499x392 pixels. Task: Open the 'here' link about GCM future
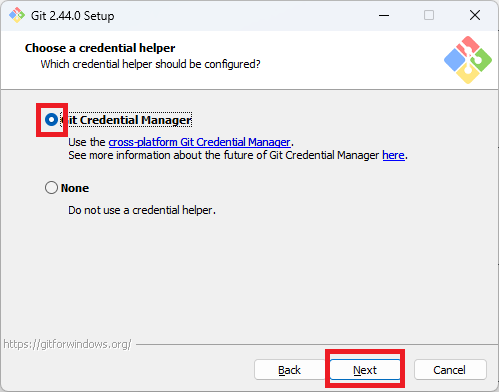coord(393,155)
